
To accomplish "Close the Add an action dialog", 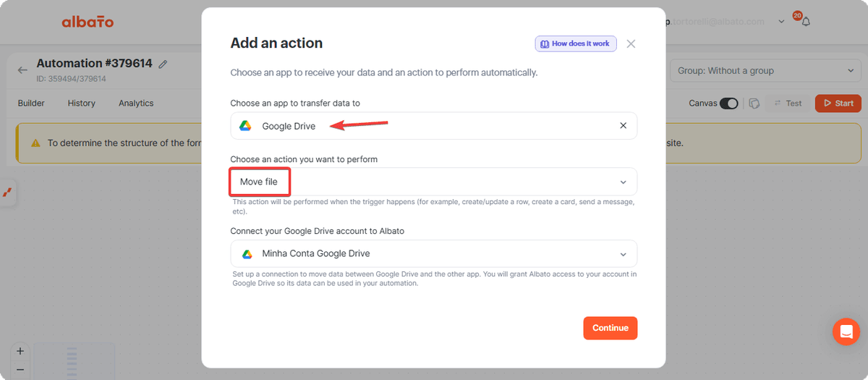I will 631,44.
